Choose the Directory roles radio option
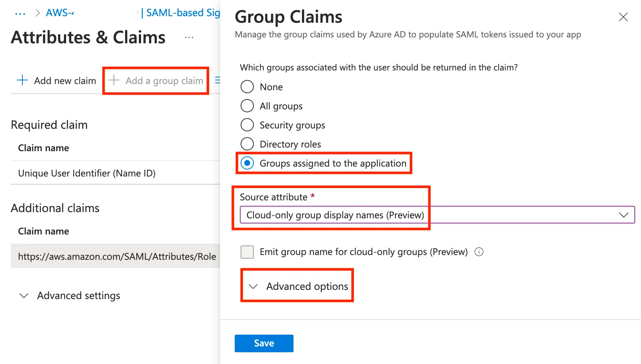The width and height of the screenshot is (641, 364). [247, 144]
